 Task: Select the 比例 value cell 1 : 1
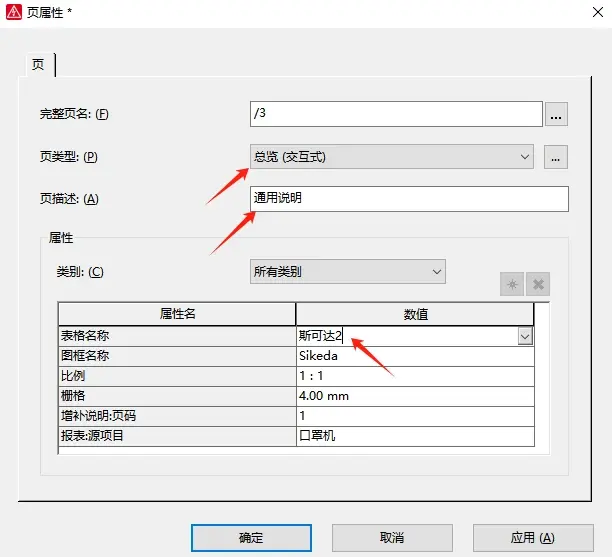click(x=415, y=376)
